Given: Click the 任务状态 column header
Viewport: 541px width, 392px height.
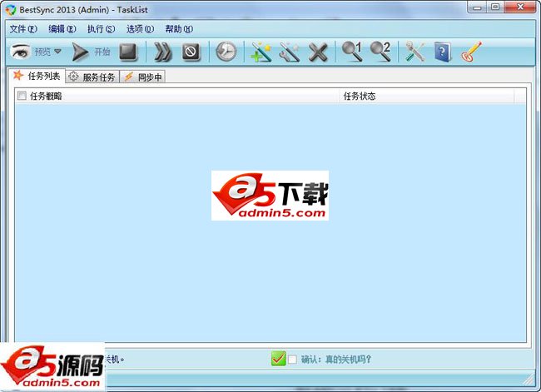Looking at the screenshot, I should pyautogui.click(x=427, y=96).
